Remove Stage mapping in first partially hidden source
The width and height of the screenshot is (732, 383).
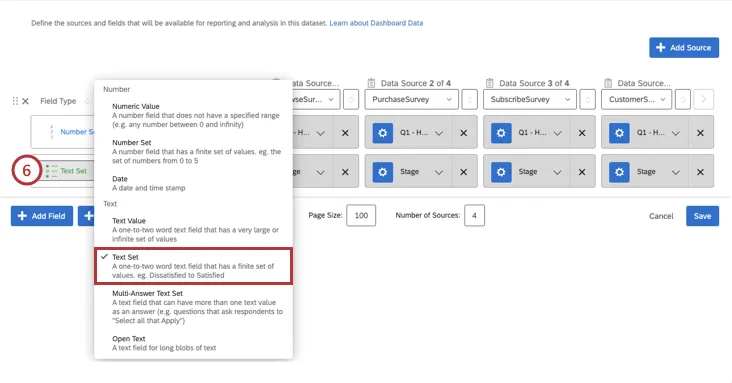(x=345, y=172)
